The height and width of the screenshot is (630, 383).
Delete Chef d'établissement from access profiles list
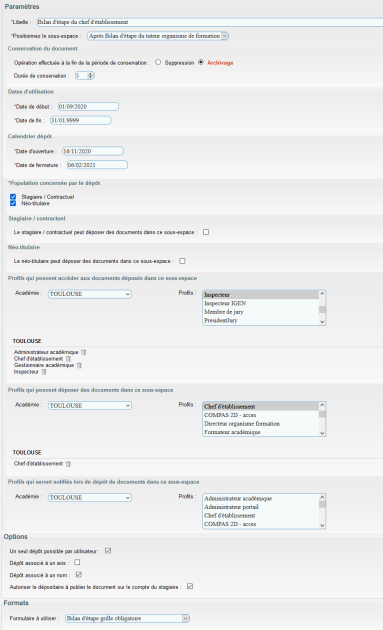point(68,359)
